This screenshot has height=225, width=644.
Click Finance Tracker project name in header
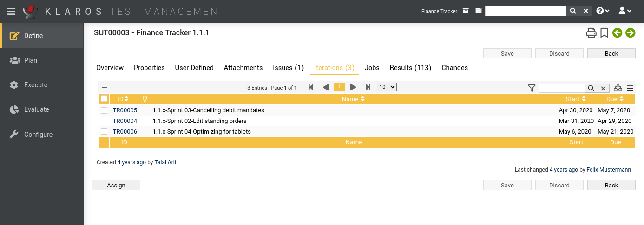click(x=440, y=11)
